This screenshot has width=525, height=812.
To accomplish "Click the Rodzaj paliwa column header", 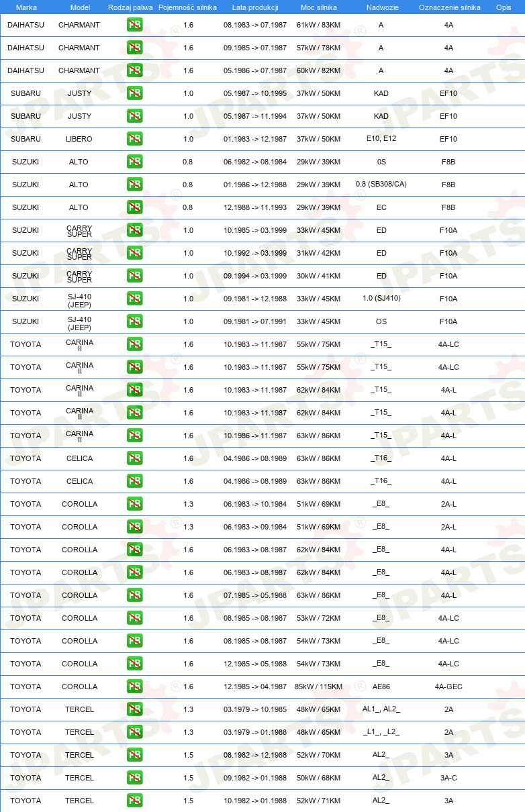I will click(x=130, y=7).
